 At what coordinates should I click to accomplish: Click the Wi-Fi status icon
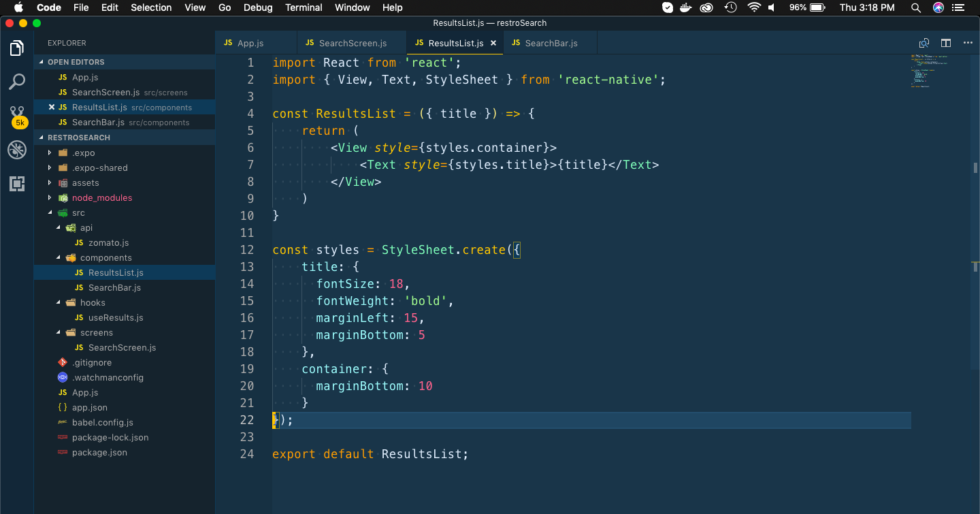(753, 7)
